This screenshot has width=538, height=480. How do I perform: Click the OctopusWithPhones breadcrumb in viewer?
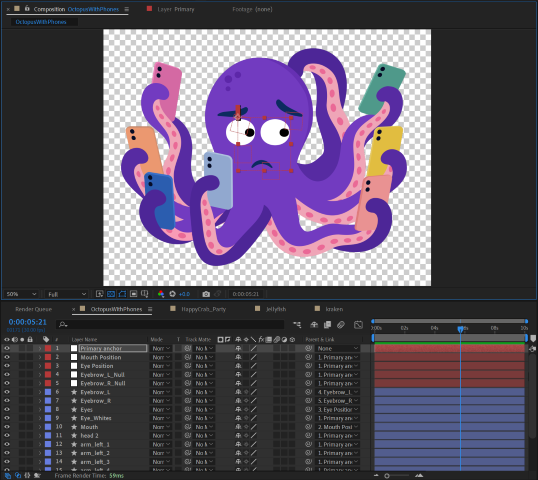pyautogui.click(x=41, y=22)
